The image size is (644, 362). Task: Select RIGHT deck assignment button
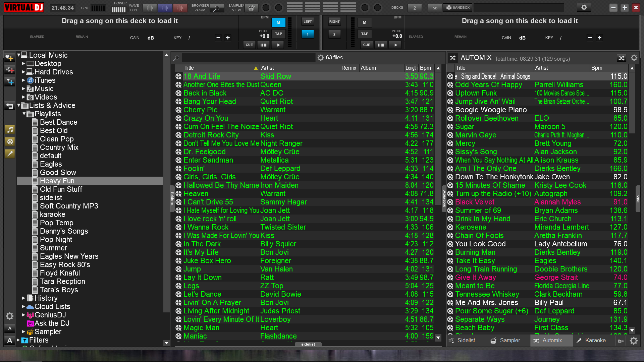[334, 21]
